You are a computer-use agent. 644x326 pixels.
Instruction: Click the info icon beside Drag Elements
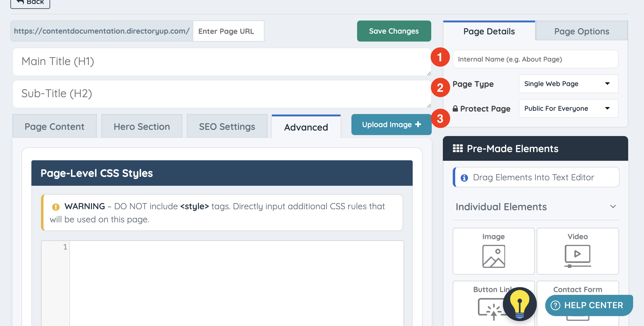click(464, 178)
